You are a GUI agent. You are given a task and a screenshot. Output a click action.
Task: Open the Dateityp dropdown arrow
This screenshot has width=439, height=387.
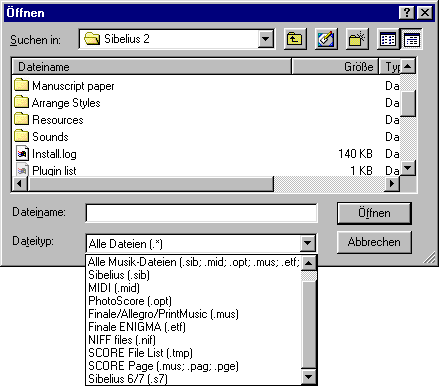click(307, 244)
